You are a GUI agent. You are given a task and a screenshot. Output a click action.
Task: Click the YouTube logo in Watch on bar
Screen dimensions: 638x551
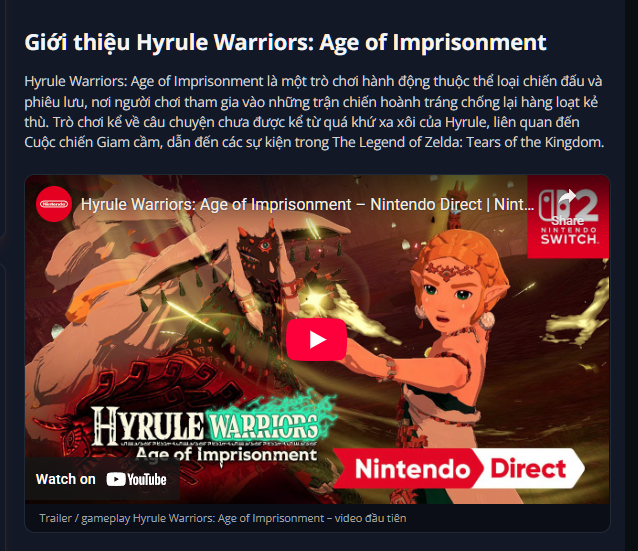(x=136, y=479)
